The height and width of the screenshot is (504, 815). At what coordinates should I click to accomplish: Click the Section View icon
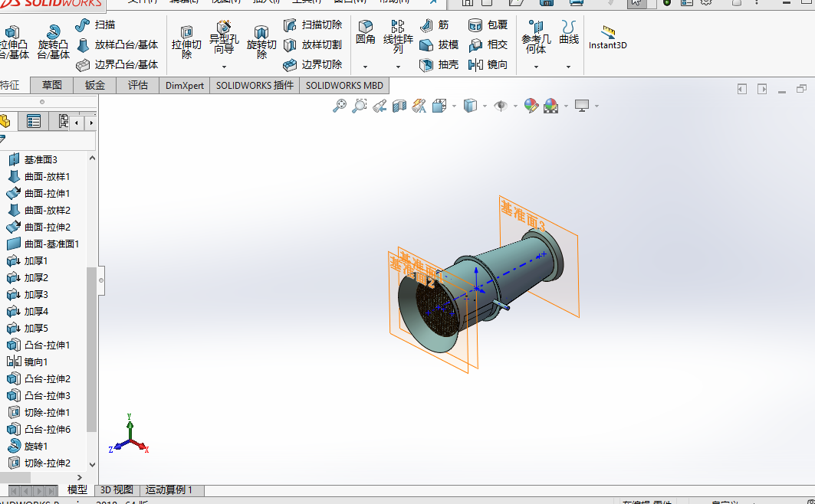(x=399, y=106)
